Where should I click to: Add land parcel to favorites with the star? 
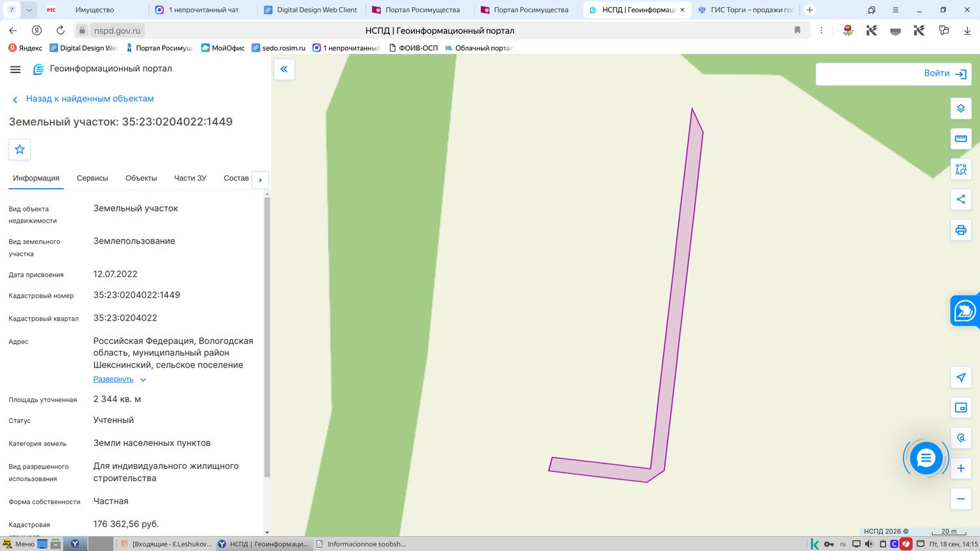(20, 150)
